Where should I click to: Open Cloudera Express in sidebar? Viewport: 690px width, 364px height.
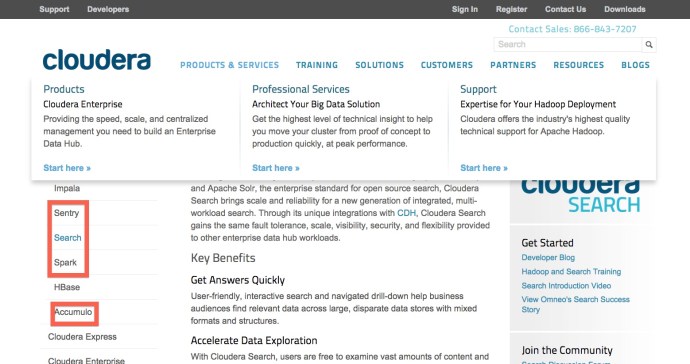[x=82, y=337]
